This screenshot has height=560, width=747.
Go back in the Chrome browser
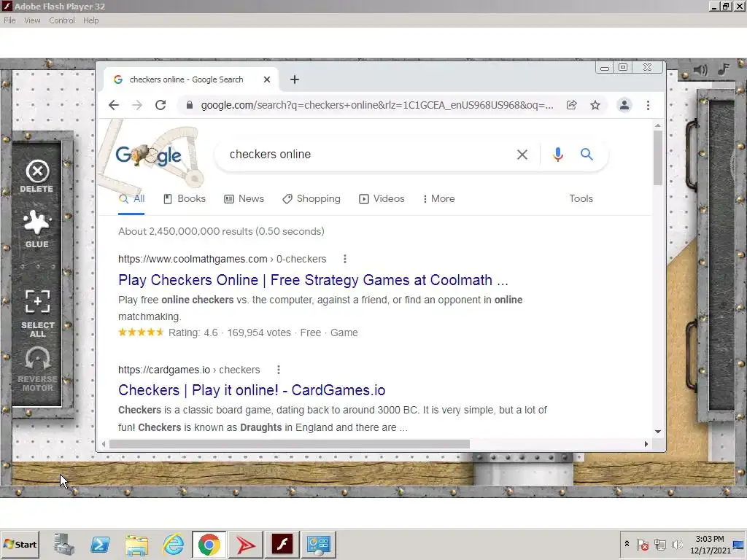[x=113, y=105]
